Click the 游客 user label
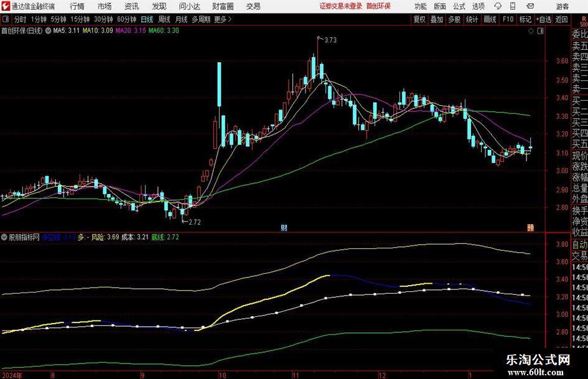588x379 pixels. (562, 6)
